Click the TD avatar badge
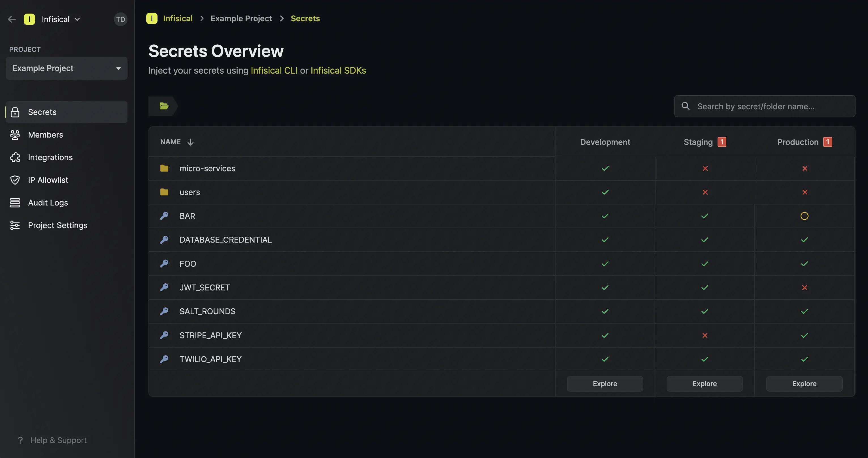Screen dimensions: 868x458 coord(120,19)
